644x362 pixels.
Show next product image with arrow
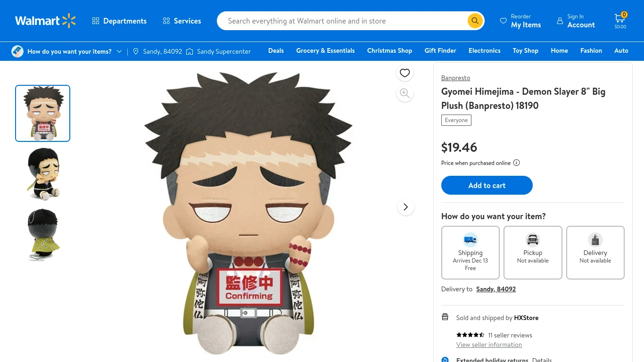(405, 207)
